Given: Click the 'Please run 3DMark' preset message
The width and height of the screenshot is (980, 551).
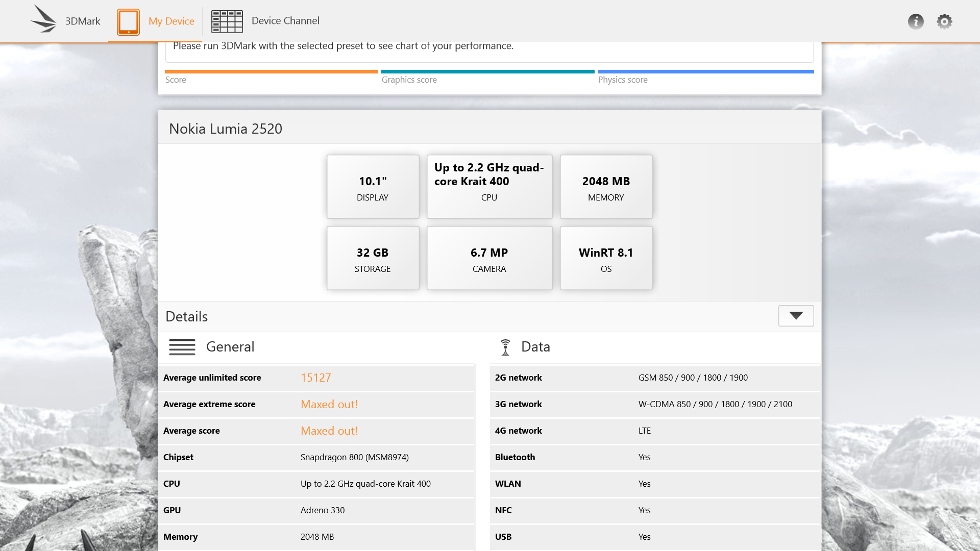Looking at the screenshot, I should click(343, 46).
